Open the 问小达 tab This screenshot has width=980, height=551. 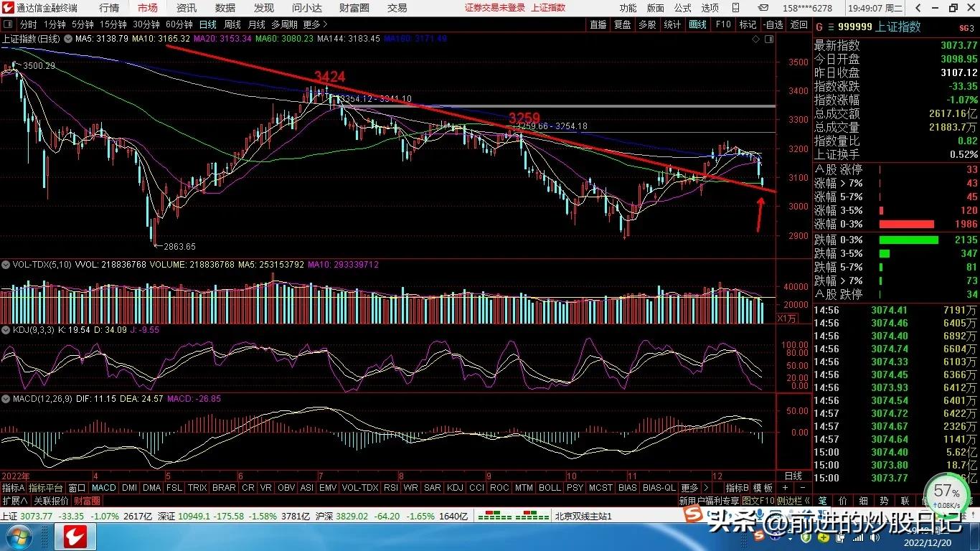[306, 8]
